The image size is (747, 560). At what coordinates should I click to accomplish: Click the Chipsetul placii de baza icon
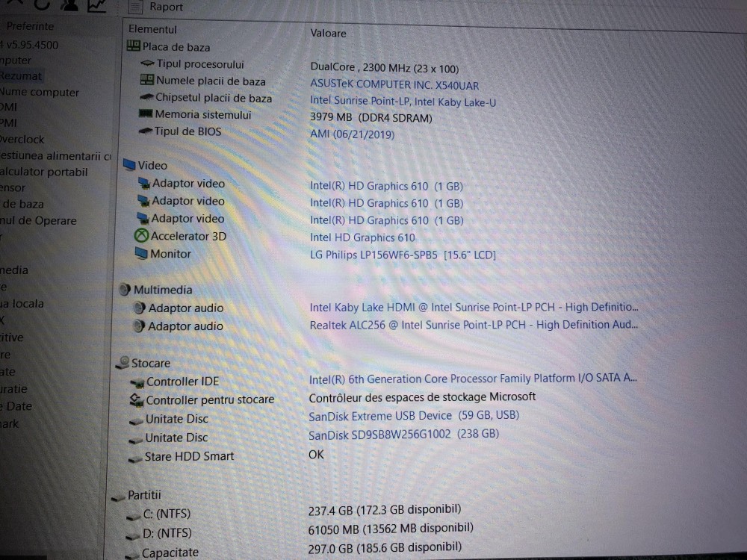pyautogui.click(x=146, y=97)
